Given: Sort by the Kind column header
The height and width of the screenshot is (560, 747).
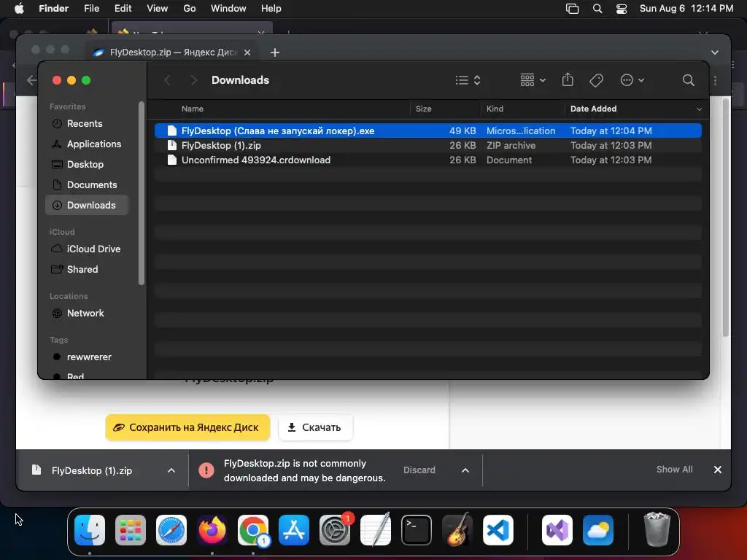Looking at the screenshot, I should pos(495,109).
